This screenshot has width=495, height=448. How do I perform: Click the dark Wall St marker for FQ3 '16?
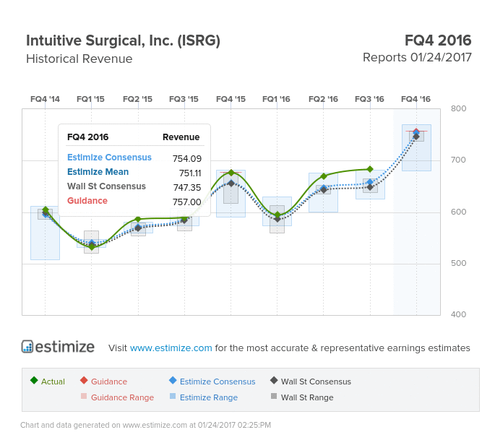click(370, 187)
